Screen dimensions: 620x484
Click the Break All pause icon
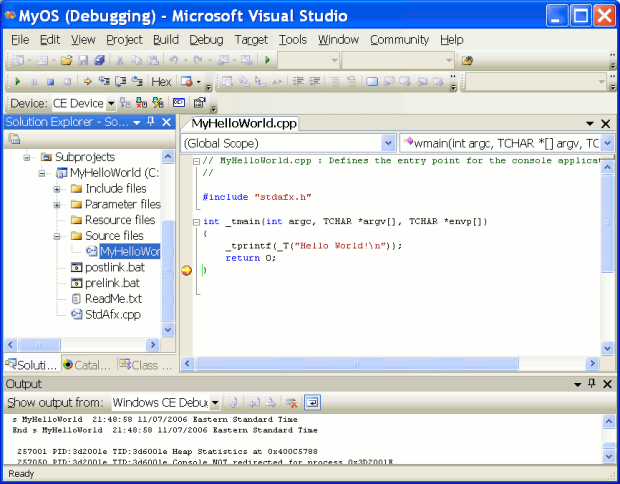coord(34,81)
